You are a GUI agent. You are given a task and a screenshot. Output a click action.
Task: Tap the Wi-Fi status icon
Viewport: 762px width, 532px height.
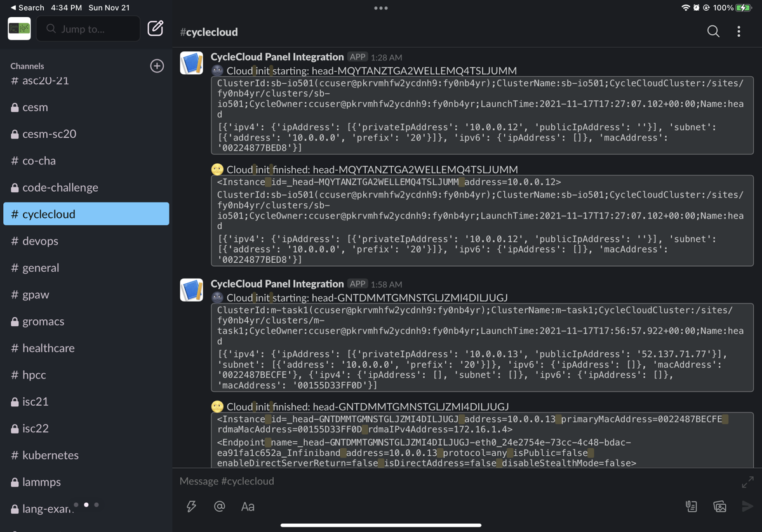(x=685, y=8)
